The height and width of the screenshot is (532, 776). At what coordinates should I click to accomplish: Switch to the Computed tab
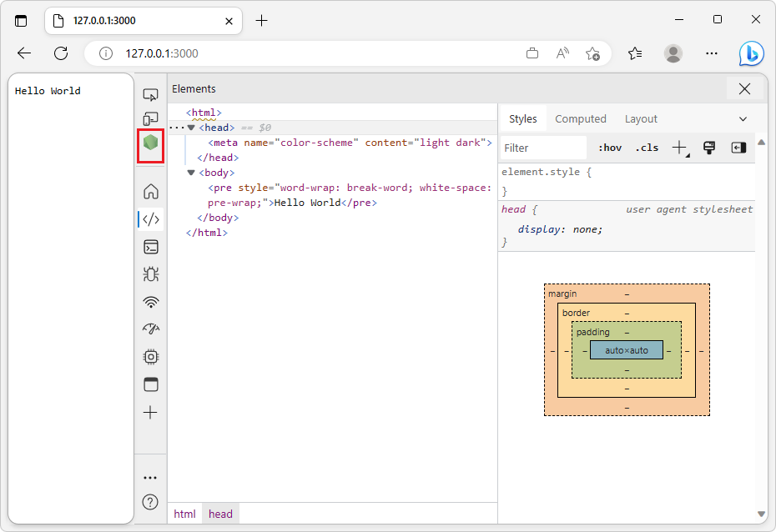pos(581,119)
